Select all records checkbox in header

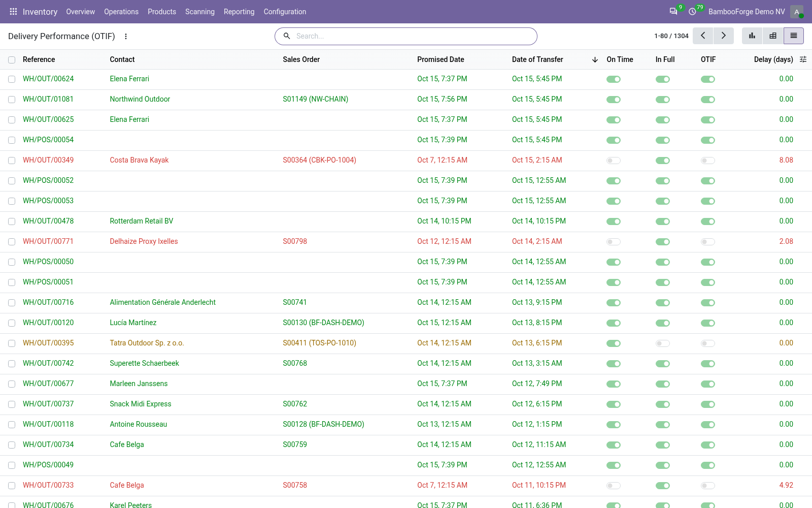[x=12, y=60]
